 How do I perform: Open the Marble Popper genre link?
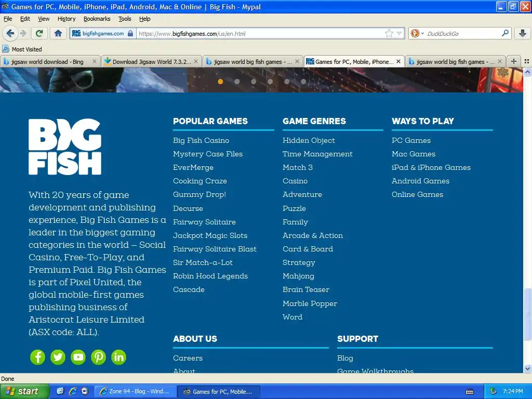coord(310,303)
